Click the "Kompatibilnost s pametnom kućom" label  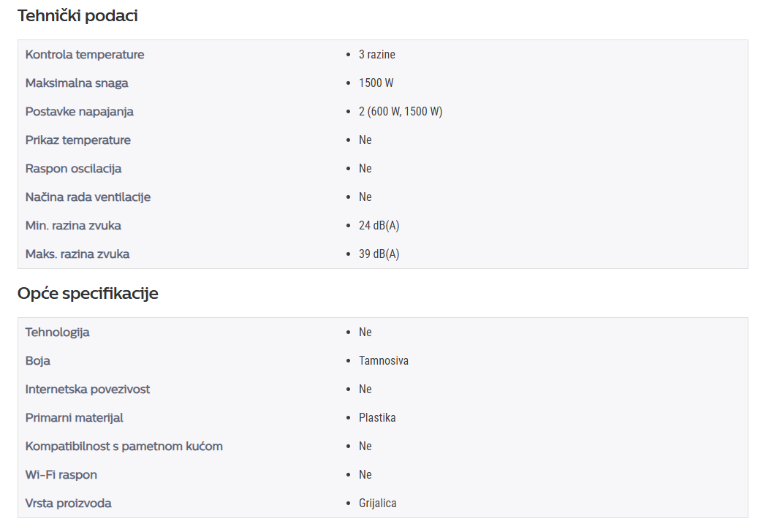coord(124,446)
